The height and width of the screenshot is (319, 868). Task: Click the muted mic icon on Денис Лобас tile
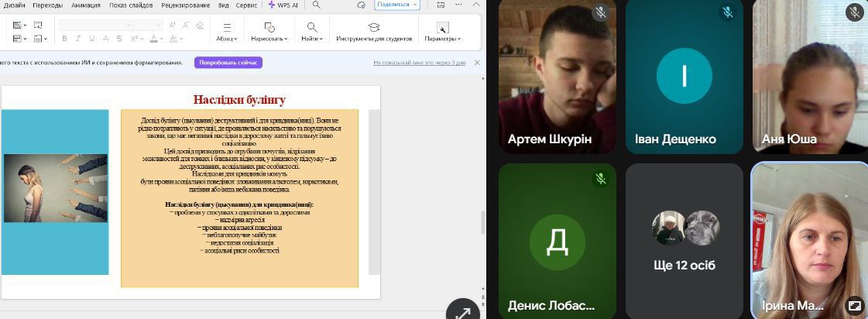tap(600, 179)
